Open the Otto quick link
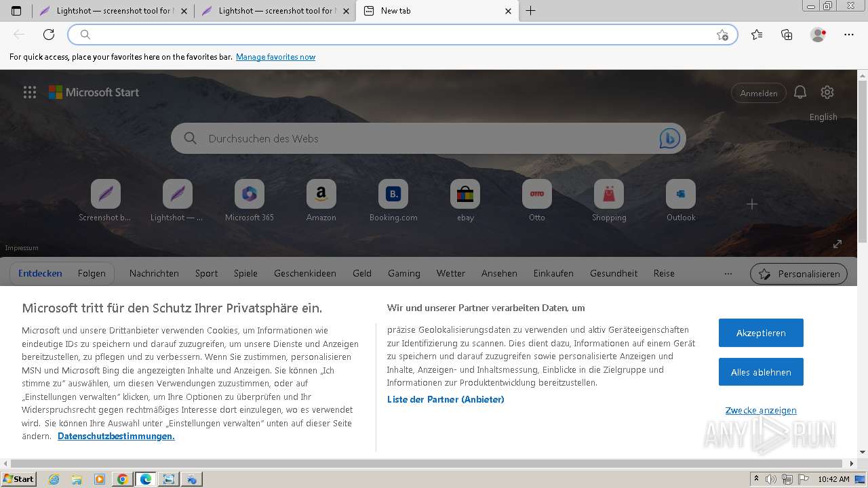Screen dimensions: 868x488 pyautogui.click(x=537, y=201)
